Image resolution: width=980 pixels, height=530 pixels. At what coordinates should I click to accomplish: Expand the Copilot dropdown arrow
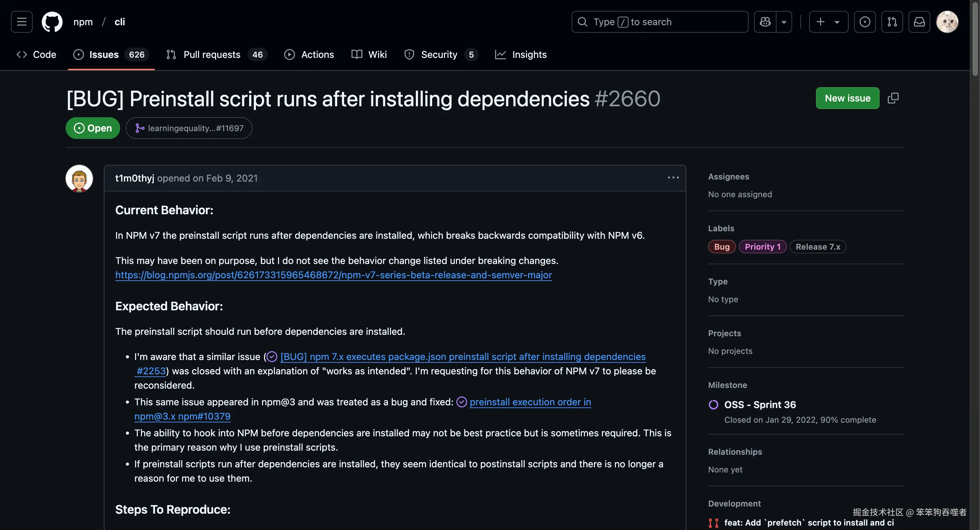784,22
